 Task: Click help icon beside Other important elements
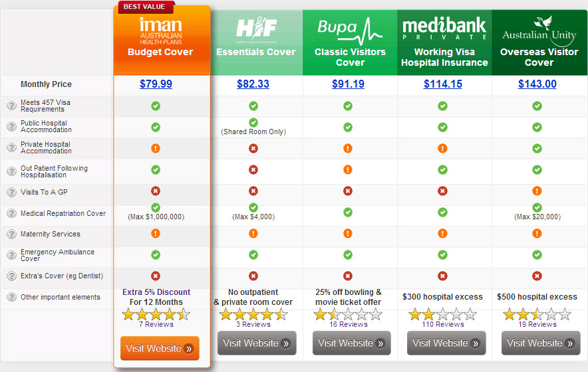(11, 298)
